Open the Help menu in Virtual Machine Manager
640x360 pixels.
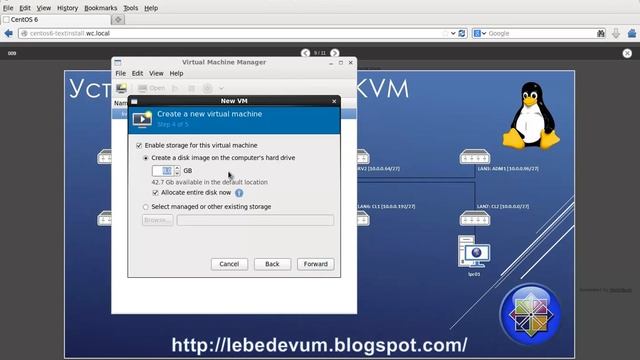pos(176,73)
